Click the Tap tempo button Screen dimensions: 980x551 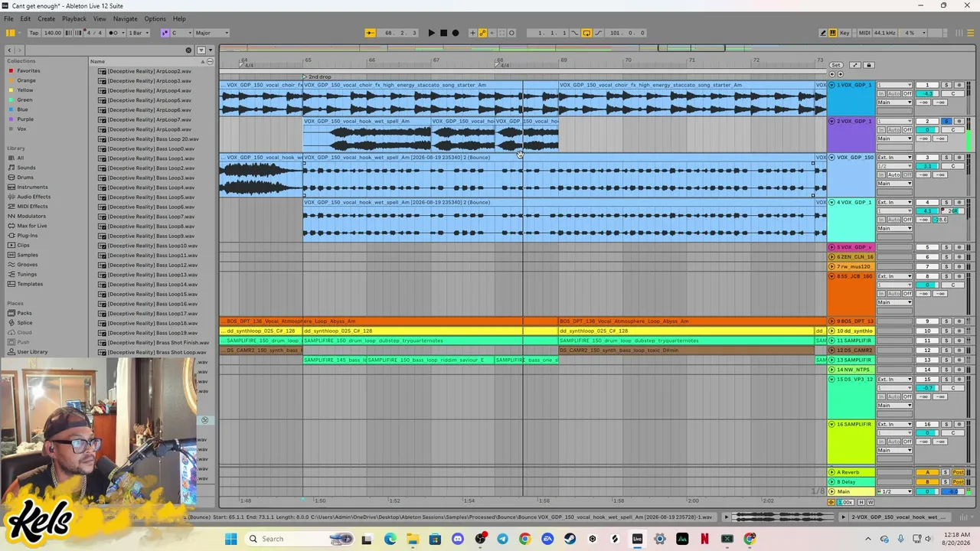(x=34, y=33)
